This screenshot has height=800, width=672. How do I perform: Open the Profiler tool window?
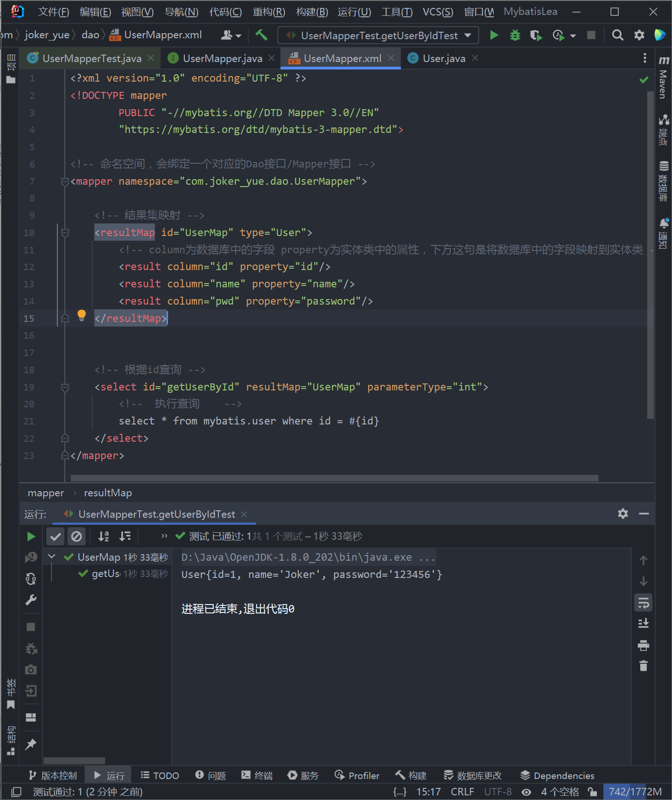[x=357, y=775]
